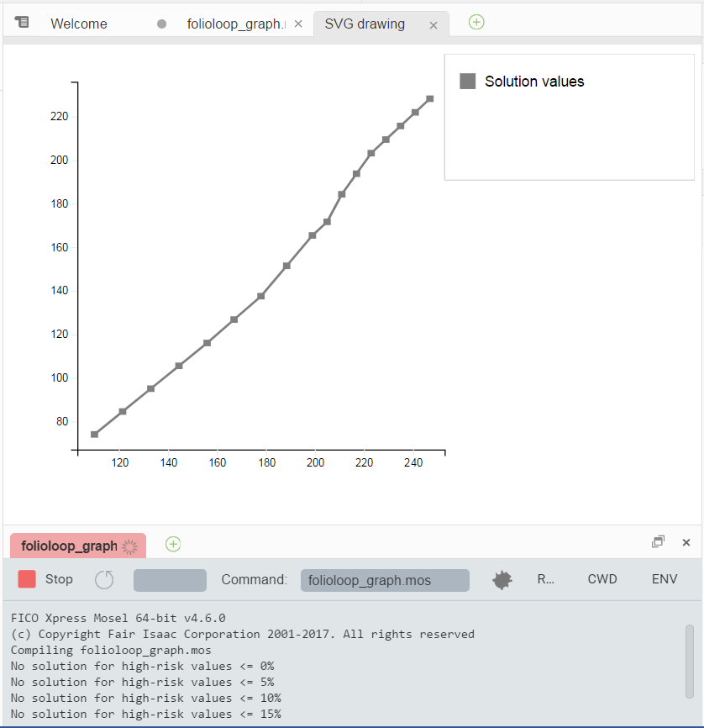Close the folioloop_graph editor tab
The width and height of the screenshot is (704, 728).
coord(298,24)
